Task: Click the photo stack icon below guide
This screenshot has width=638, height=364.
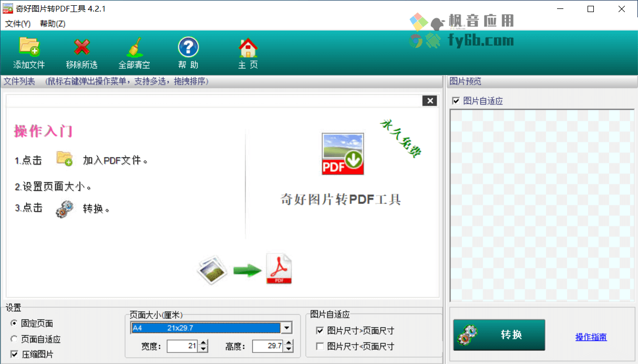Action: click(212, 271)
